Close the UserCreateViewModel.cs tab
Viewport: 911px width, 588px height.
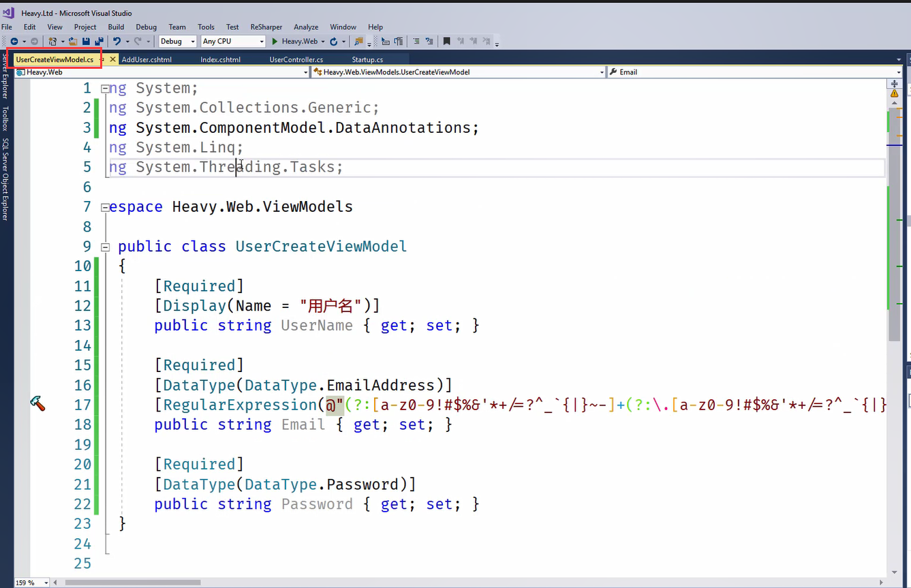tap(113, 59)
